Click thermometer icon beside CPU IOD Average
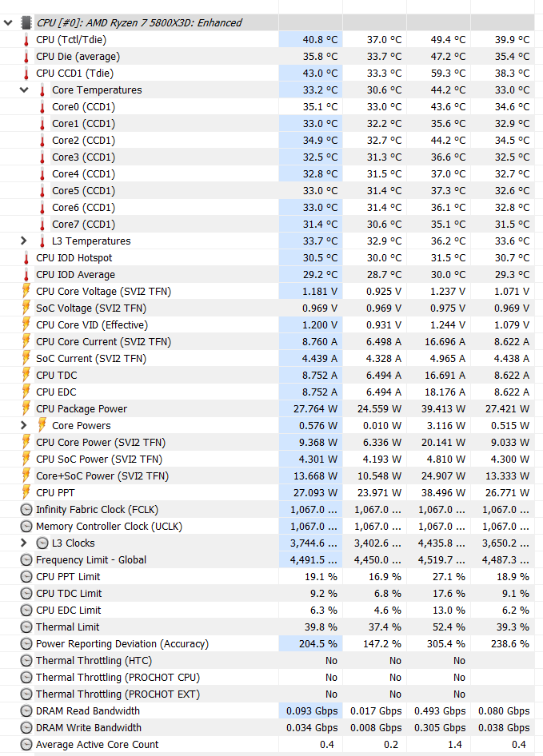Image resolution: width=543 pixels, height=756 pixels. click(26, 275)
